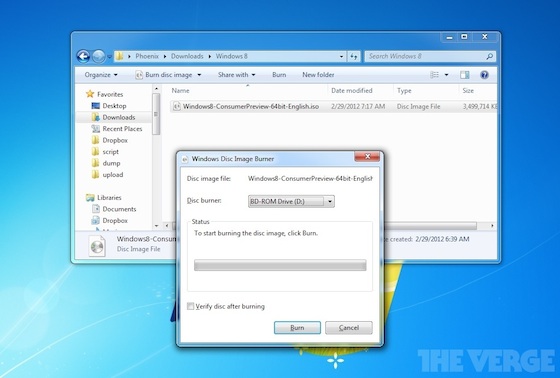Click the magnifier icon in search box

(490, 56)
